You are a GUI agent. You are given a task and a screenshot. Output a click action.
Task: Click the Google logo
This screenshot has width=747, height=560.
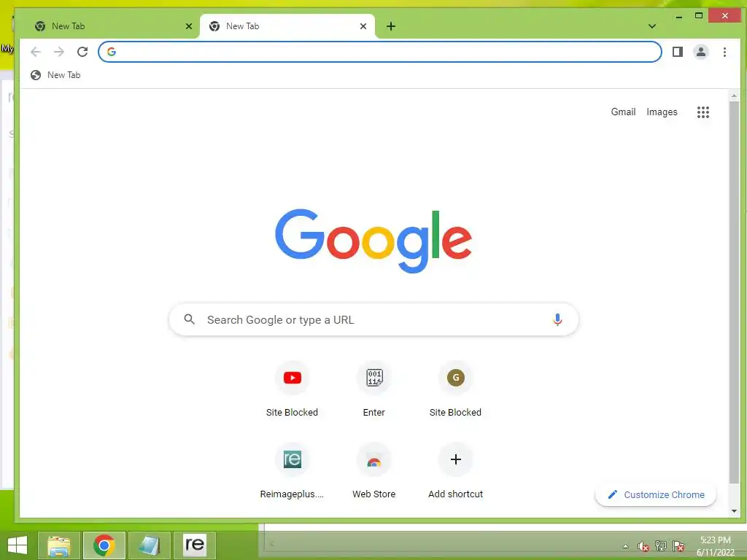click(x=373, y=241)
